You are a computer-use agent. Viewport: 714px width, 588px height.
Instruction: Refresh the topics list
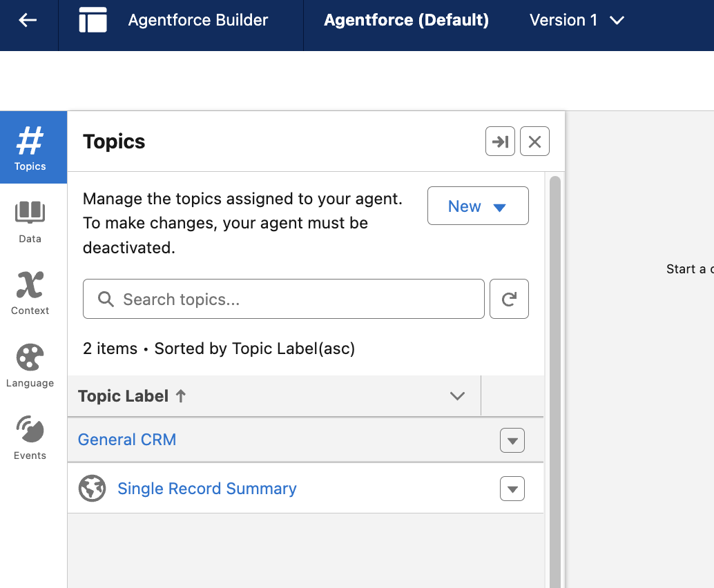(x=509, y=299)
